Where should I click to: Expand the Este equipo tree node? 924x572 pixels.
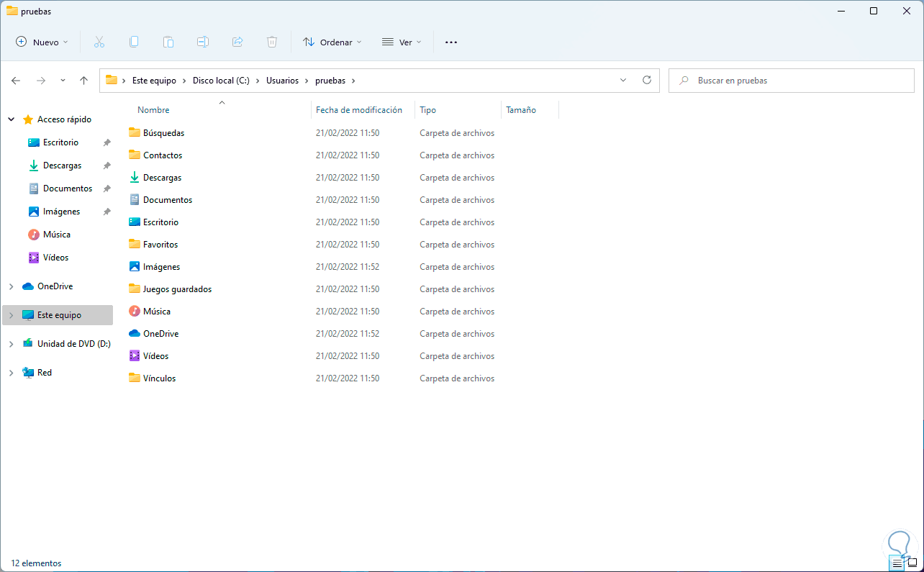[11, 315]
